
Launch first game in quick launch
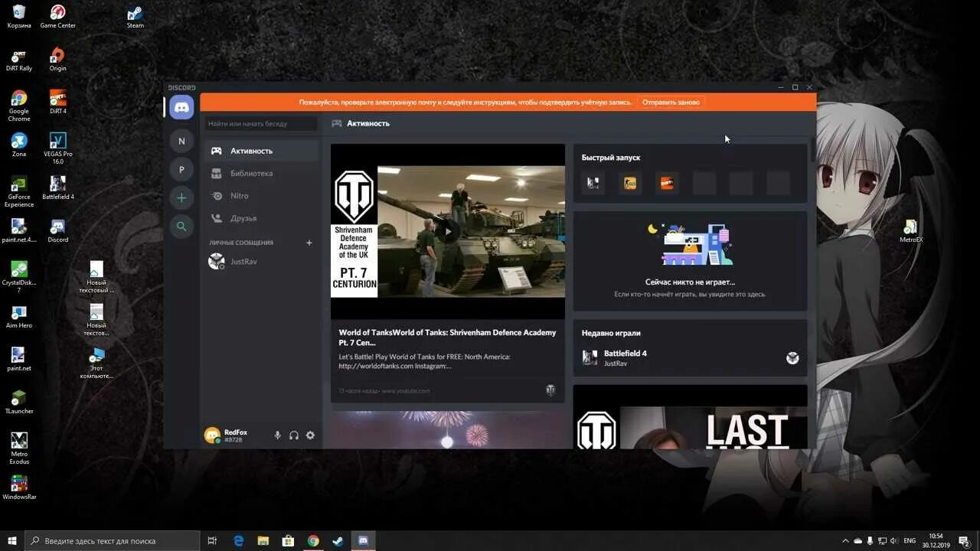tap(593, 183)
